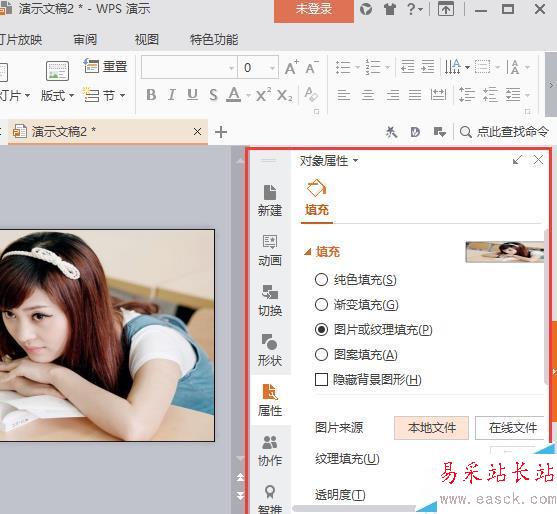Select pattern fill (图案填充) radio

(x=321, y=354)
